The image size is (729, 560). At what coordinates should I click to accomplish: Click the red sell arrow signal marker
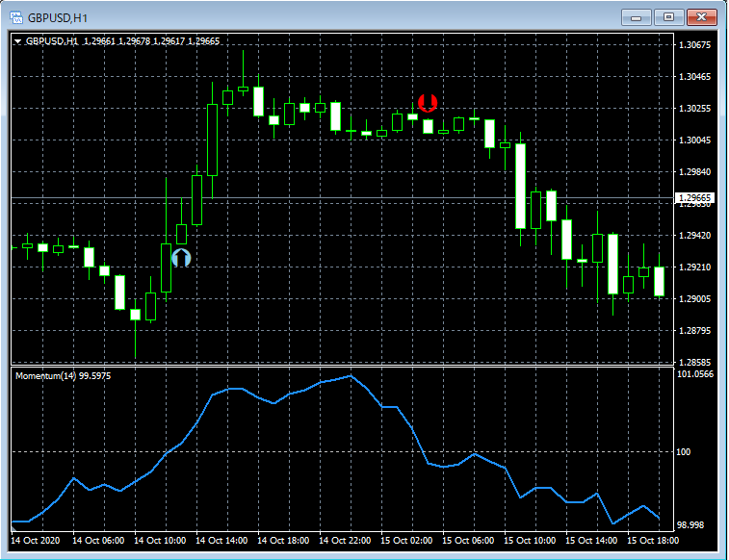[428, 103]
